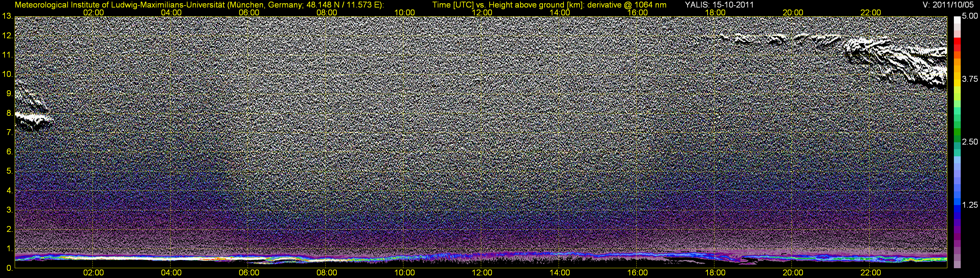Click the 7 km height axis label

(x=9, y=132)
